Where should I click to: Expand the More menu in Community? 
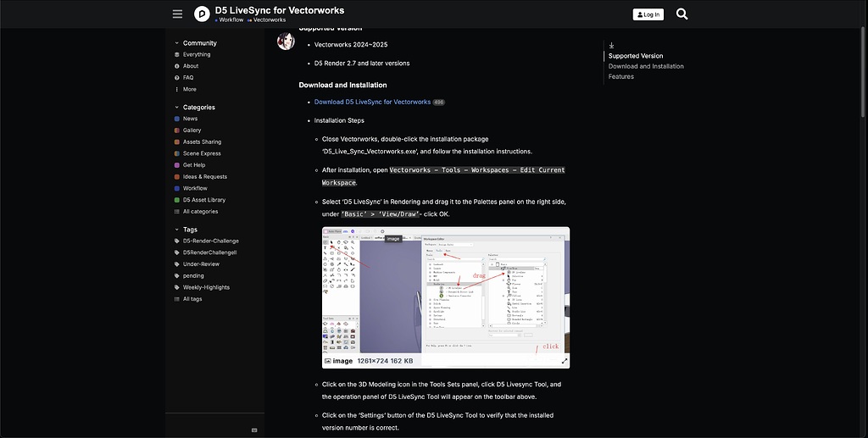click(x=189, y=89)
